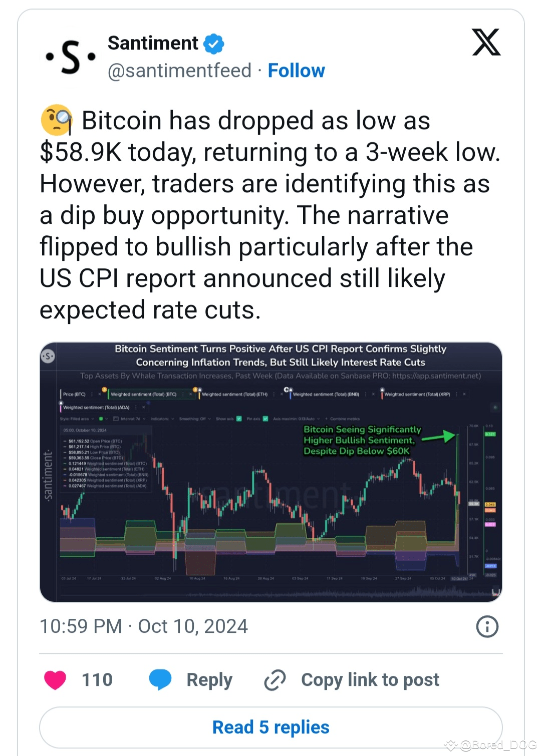This screenshot has width=541, height=756.
Task: Open the 10:59 PM Oct 10, 2024 timestamp
Action: pos(144,626)
